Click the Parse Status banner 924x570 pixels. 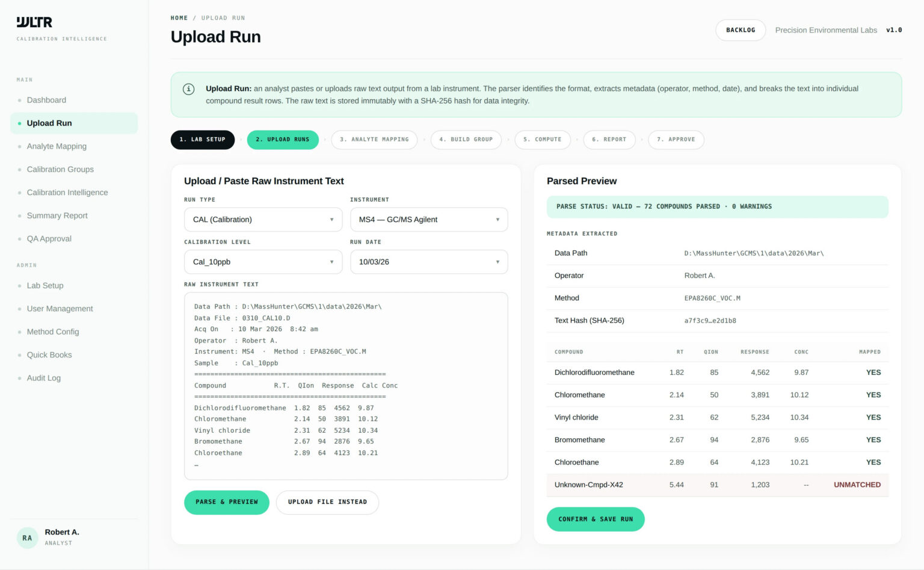click(718, 206)
